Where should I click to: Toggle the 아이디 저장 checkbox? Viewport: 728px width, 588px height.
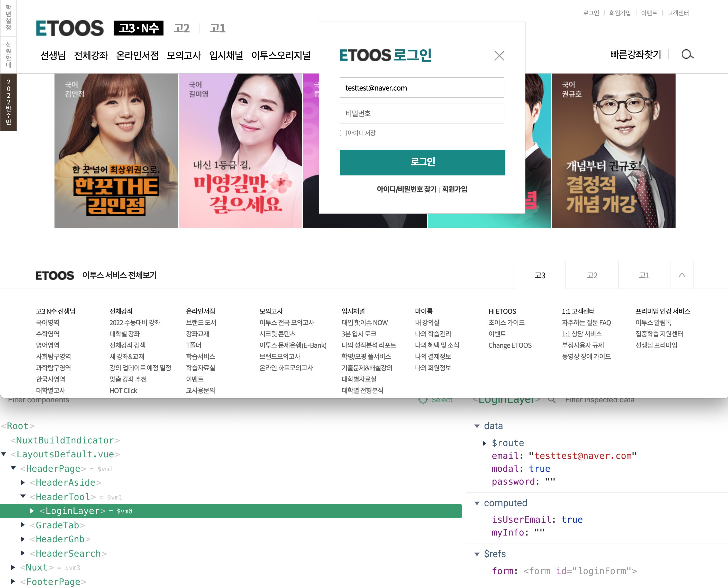pyautogui.click(x=343, y=133)
